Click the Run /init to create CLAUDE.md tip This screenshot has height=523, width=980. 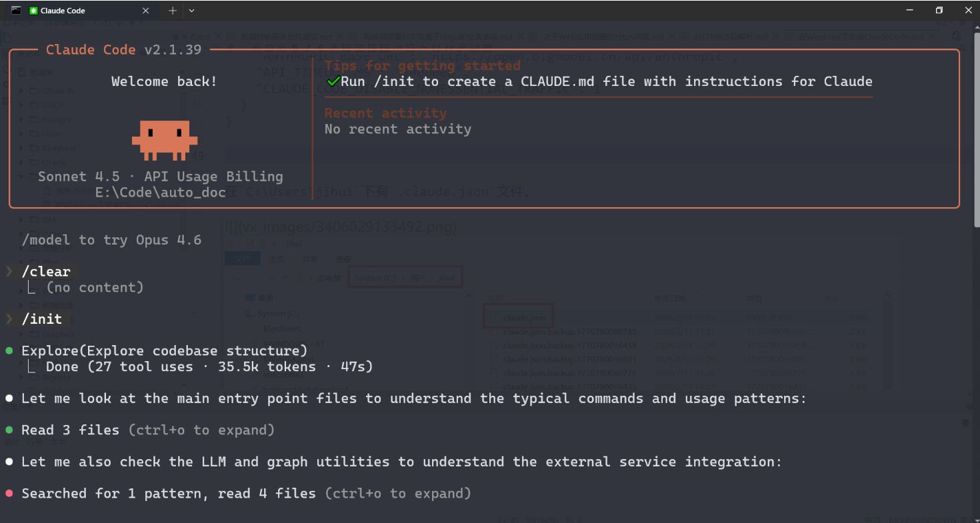607,81
